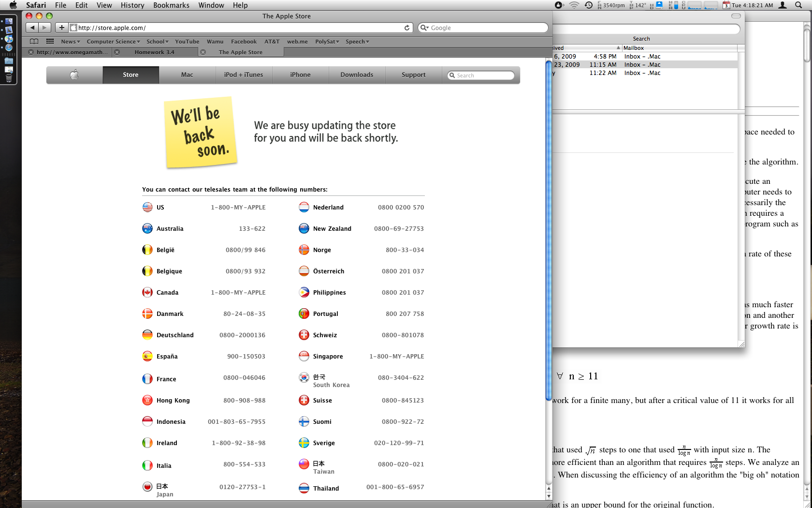Image resolution: width=812 pixels, height=508 pixels.
Task: Select the 11:22 AM message row in Mail
Action: tap(645, 73)
